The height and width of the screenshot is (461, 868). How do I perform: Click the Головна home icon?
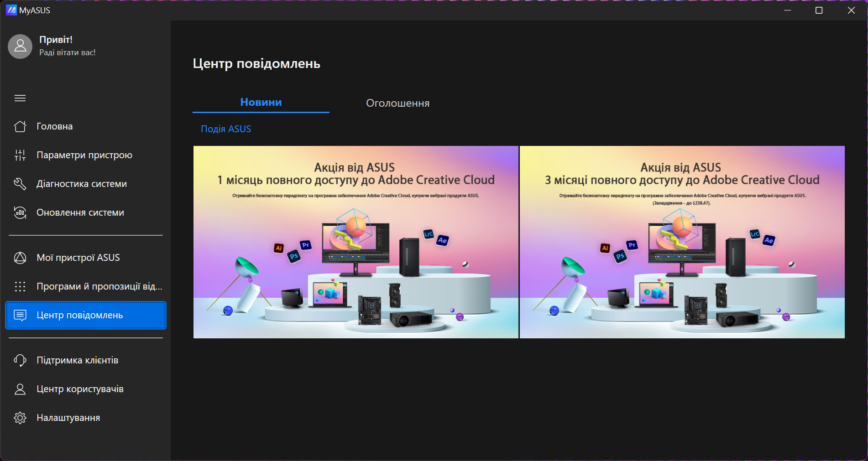20,126
